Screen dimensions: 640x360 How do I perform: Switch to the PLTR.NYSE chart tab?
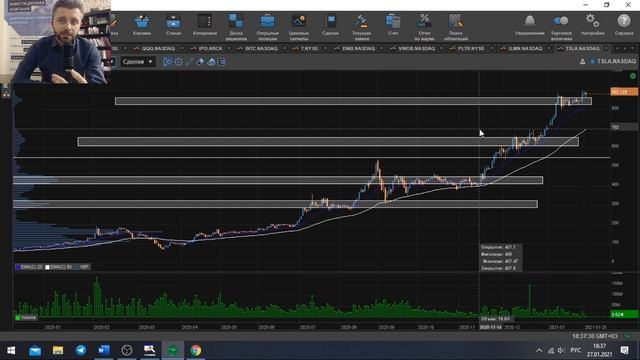coord(471,49)
